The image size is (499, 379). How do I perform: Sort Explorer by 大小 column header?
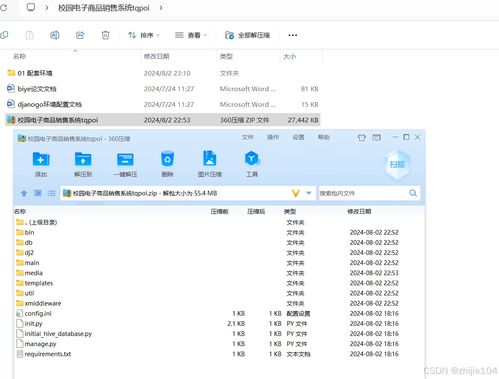pyautogui.click(x=289, y=56)
